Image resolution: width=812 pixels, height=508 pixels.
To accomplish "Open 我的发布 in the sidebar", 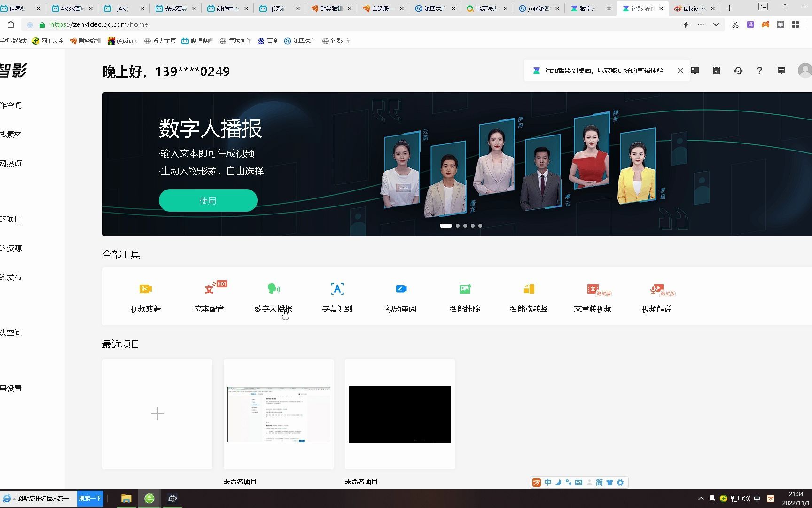I will tap(11, 277).
